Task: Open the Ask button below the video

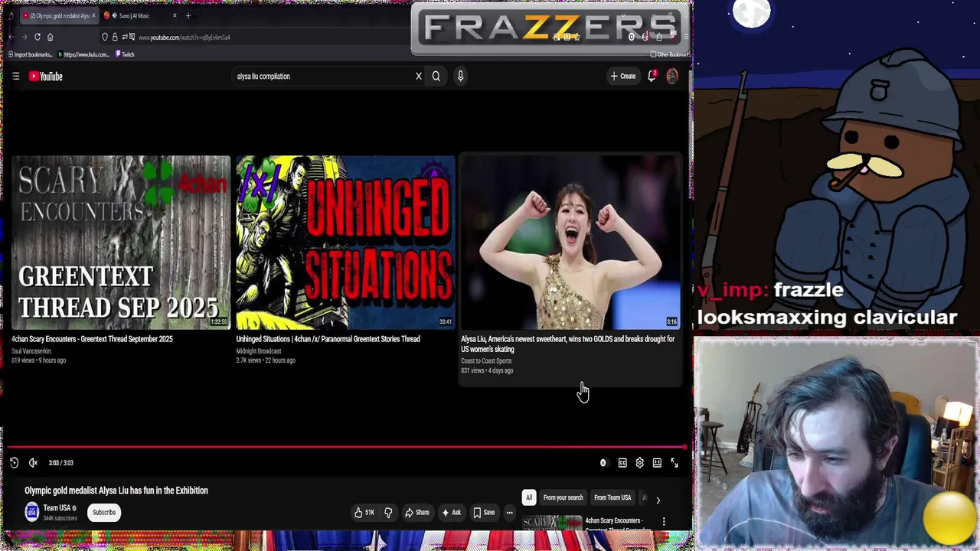Action: [x=452, y=512]
